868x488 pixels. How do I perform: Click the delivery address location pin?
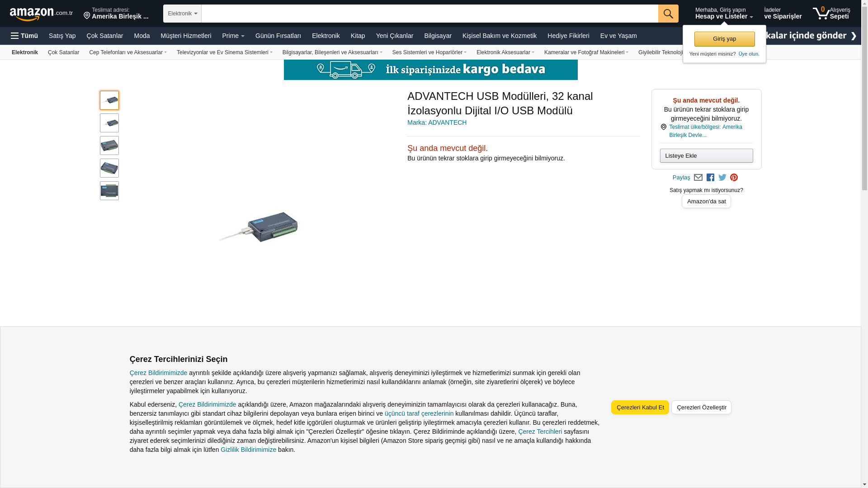pyautogui.click(x=87, y=16)
